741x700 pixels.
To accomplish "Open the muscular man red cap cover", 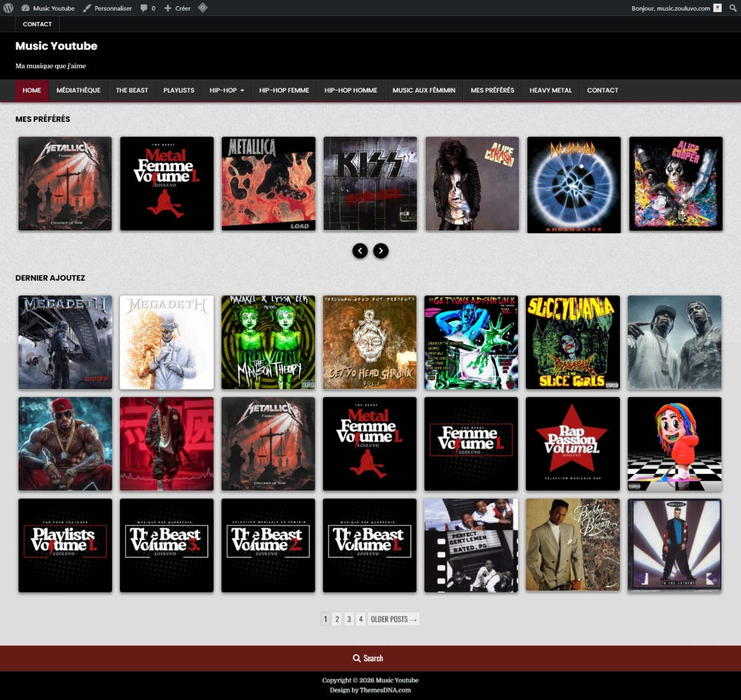I will (65, 444).
